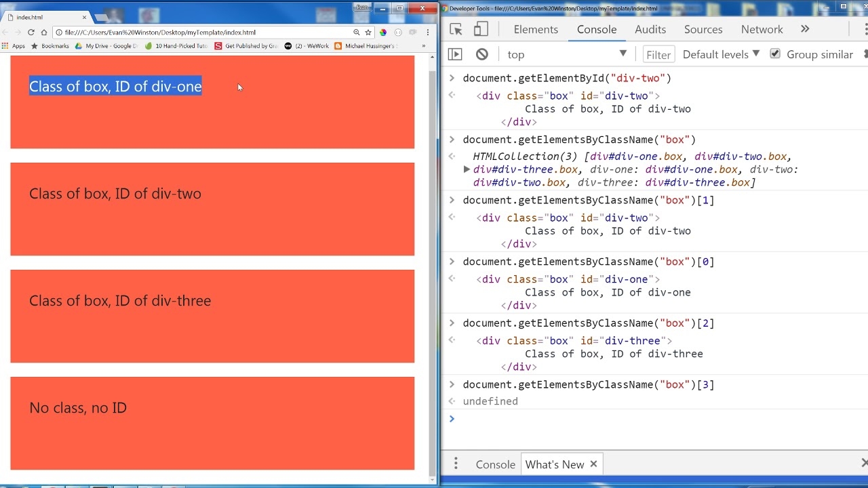
Task: Clear the console with the ban icon
Action: coord(481,54)
